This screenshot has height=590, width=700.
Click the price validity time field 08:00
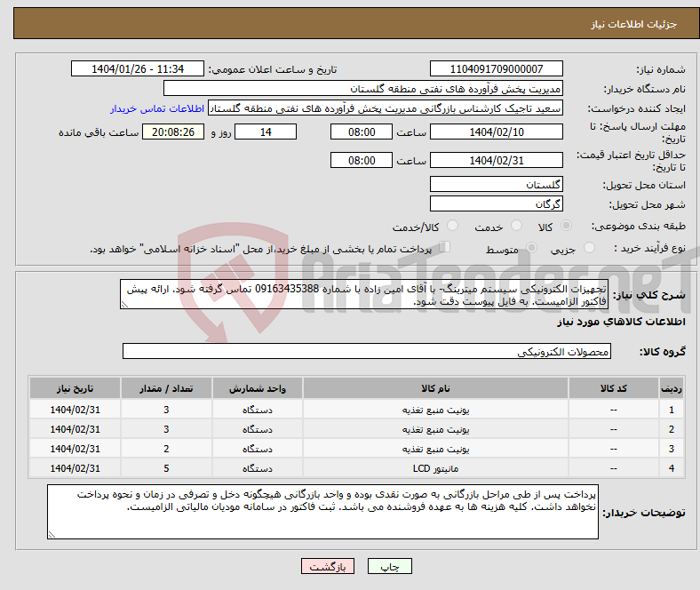[362, 160]
